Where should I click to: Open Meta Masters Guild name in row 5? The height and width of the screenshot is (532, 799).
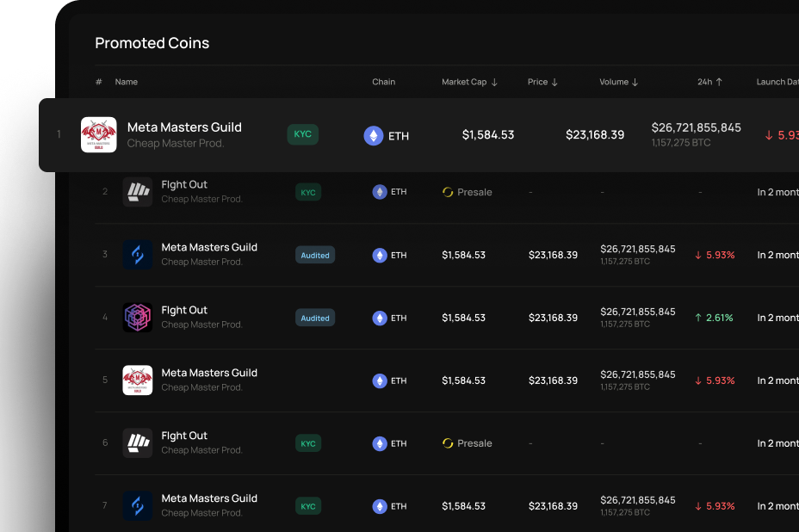coord(209,373)
